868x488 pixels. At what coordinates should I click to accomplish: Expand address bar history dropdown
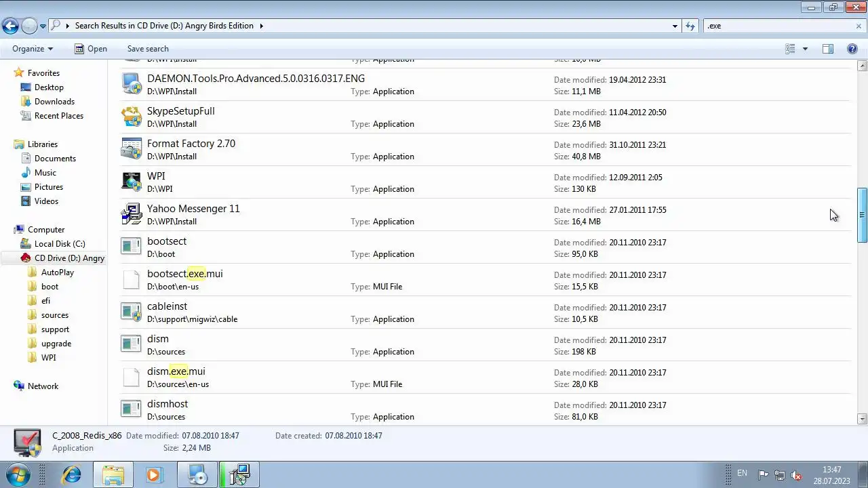coord(675,26)
